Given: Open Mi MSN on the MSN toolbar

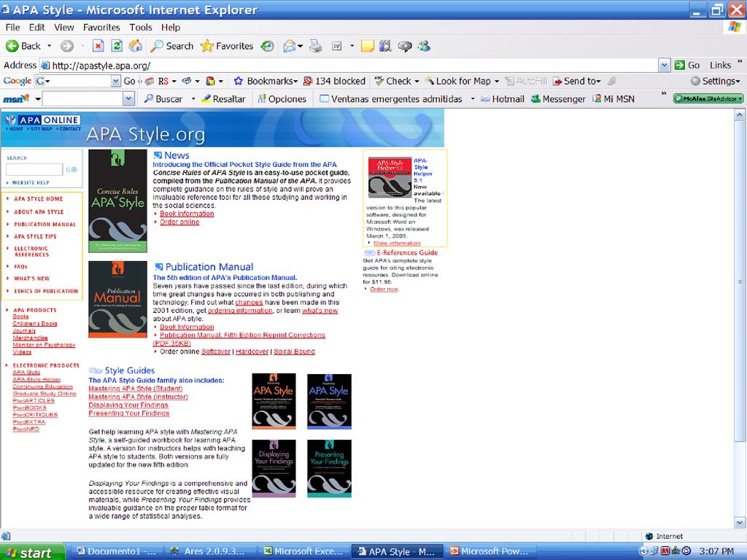Looking at the screenshot, I should point(613,98).
